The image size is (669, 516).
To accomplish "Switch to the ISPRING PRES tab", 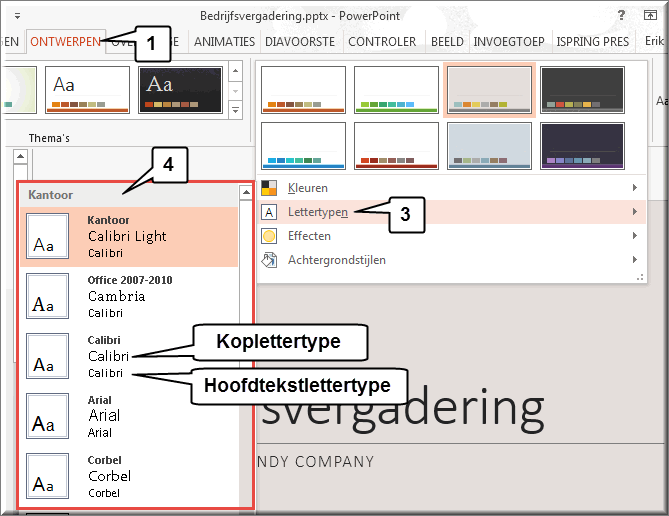I will coord(593,42).
